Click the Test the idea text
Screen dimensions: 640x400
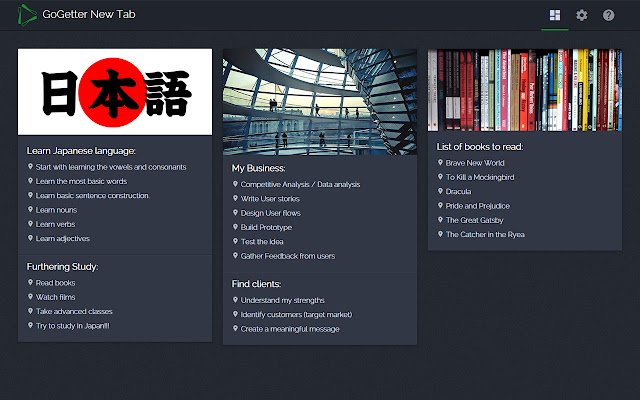pyautogui.click(x=262, y=242)
